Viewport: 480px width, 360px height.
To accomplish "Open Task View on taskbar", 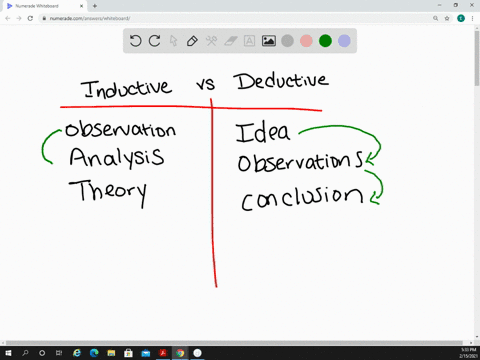I will coord(59,353).
